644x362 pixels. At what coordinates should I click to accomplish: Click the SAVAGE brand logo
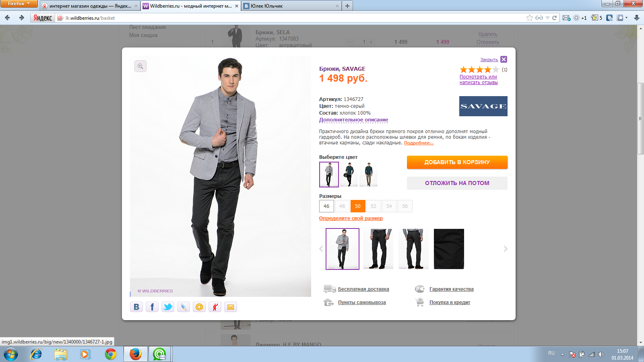pos(483,106)
